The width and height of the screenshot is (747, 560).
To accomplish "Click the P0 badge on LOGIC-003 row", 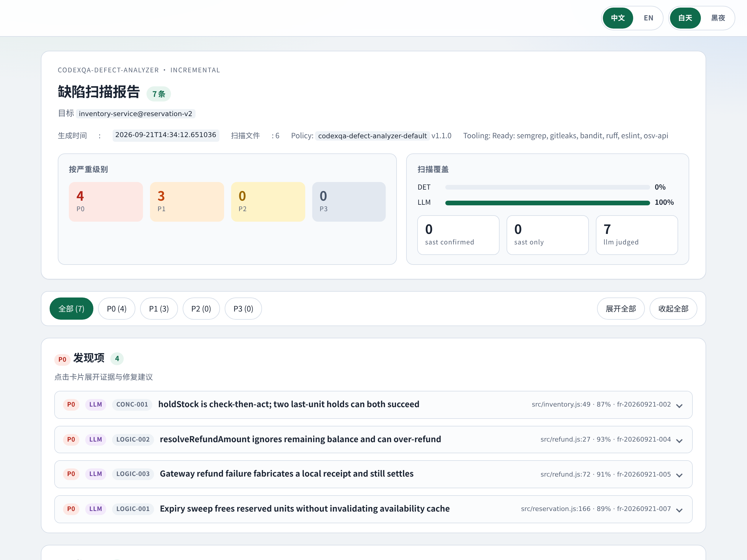I will pyautogui.click(x=71, y=474).
